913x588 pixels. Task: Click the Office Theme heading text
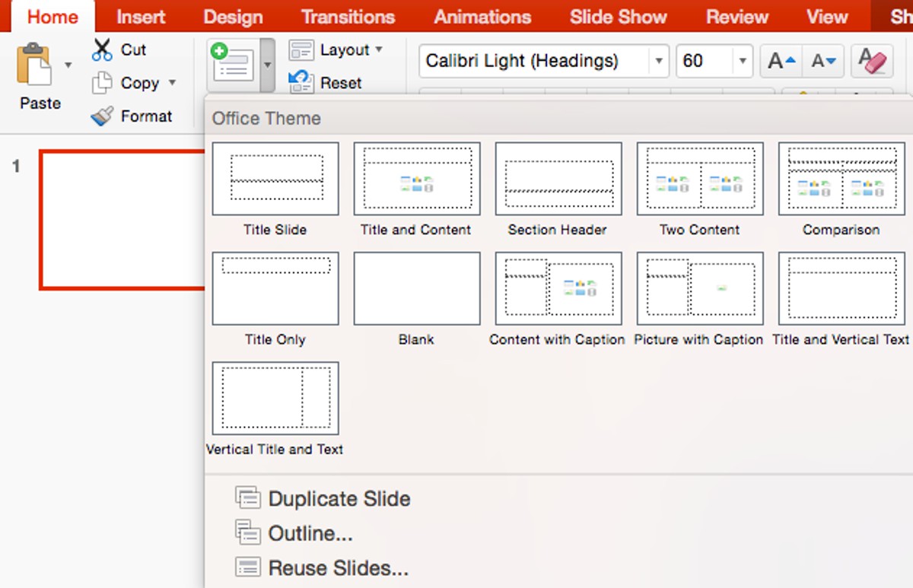point(266,119)
